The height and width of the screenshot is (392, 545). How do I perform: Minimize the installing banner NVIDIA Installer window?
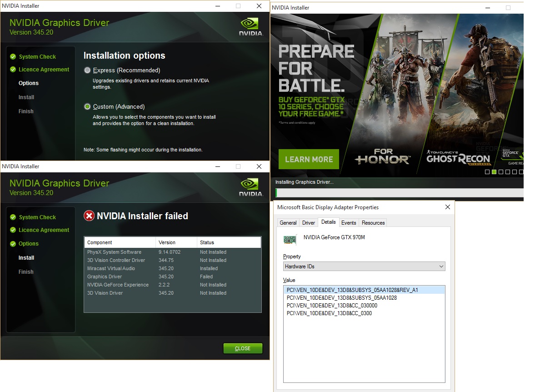488,8
